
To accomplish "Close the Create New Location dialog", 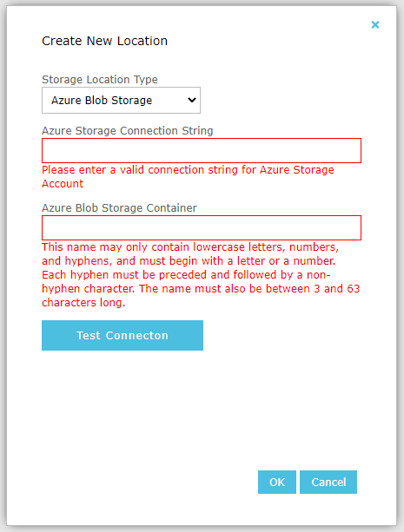I will (x=375, y=25).
